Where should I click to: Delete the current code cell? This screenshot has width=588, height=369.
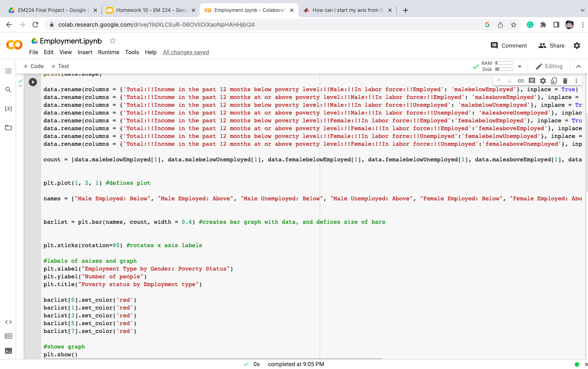[x=565, y=80]
